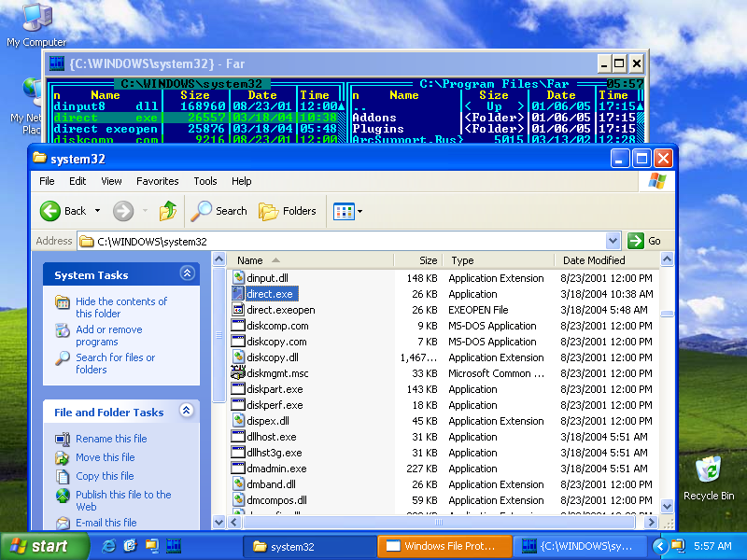Select the dmadmin.exe file icon
Image resolution: width=747 pixels, height=560 pixels.
pos(238,469)
